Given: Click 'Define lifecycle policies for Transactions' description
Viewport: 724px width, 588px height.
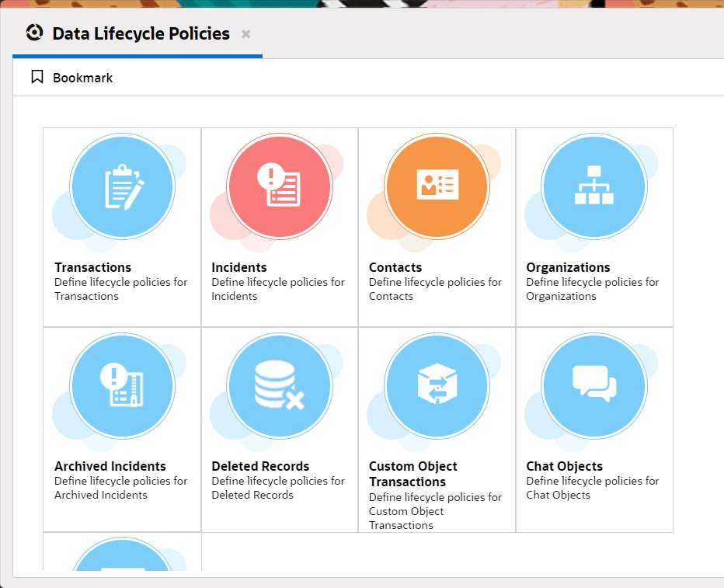Looking at the screenshot, I should 121,289.
